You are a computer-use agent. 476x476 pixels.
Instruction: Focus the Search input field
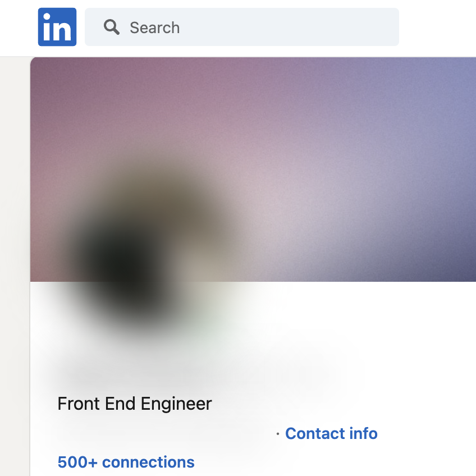tap(253, 27)
